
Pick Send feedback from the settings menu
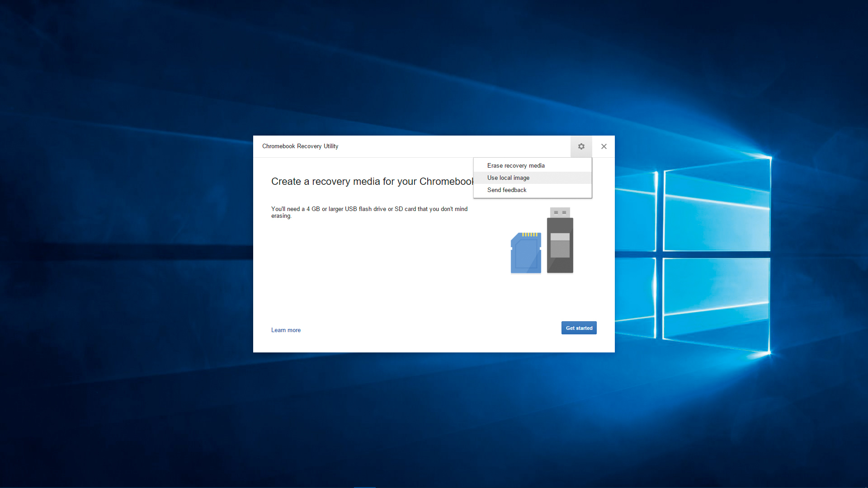[507, 190]
